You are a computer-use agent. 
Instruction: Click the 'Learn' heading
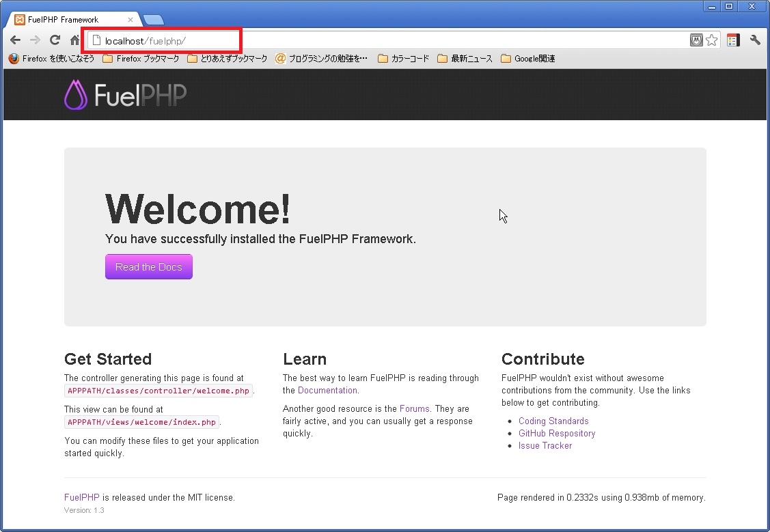(305, 359)
